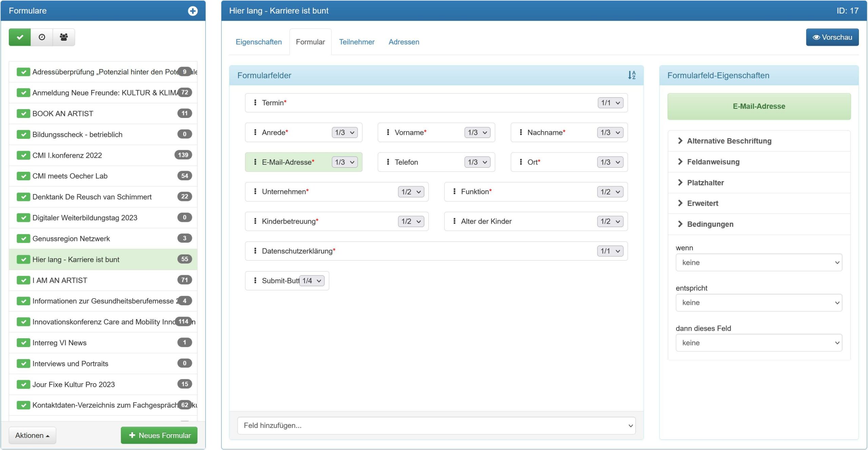Click drag handle of Telefon field

pos(388,162)
